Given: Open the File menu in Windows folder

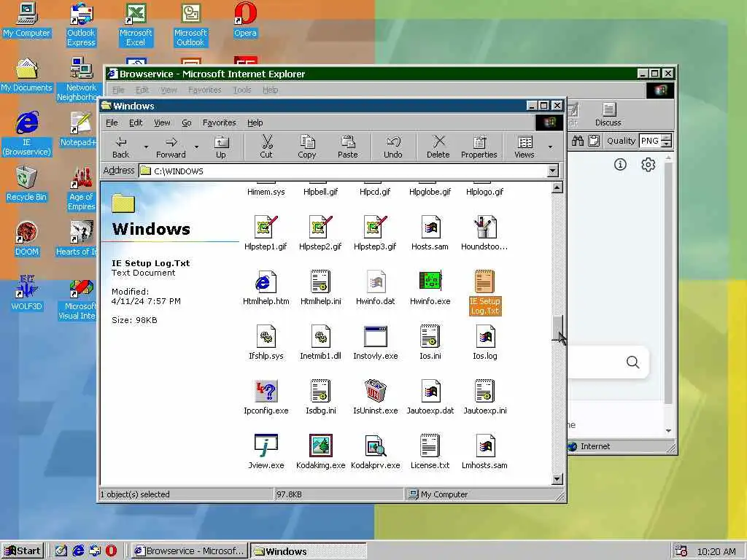Looking at the screenshot, I should click(112, 122).
